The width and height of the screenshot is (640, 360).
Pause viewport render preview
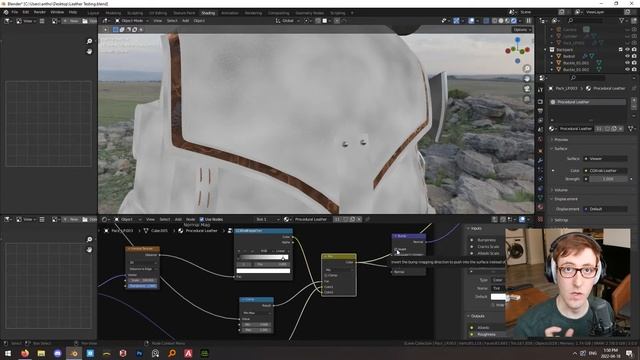click(x=529, y=20)
